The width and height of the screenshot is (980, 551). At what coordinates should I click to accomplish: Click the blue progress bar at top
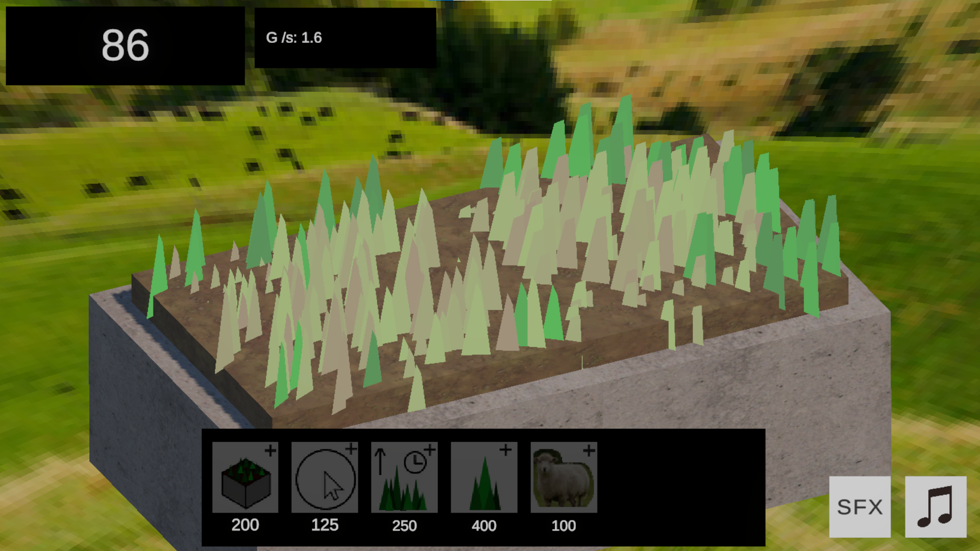pyautogui.click(x=441, y=1)
